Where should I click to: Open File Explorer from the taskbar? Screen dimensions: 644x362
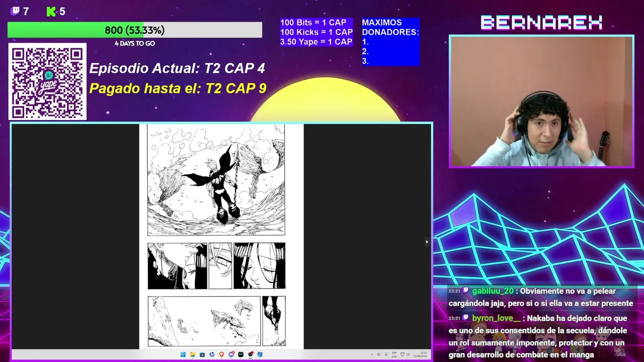click(x=192, y=354)
